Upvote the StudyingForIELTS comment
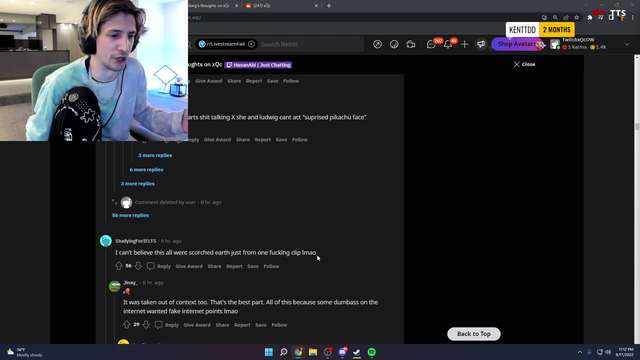The width and height of the screenshot is (640, 360). pyautogui.click(x=119, y=266)
